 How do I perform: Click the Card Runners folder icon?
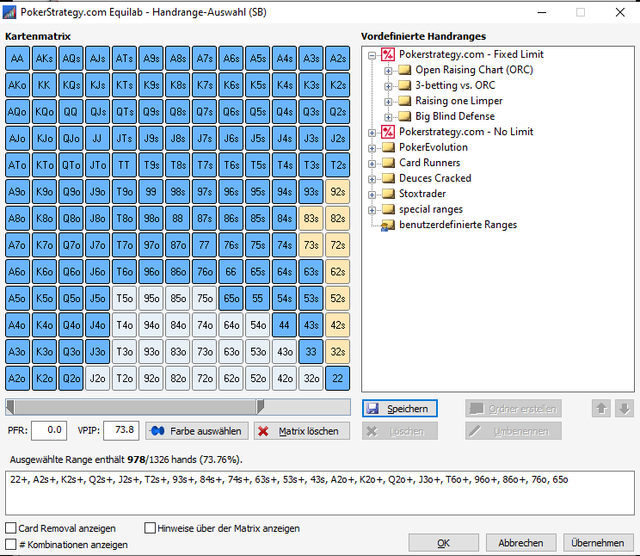[x=388, y=163]
